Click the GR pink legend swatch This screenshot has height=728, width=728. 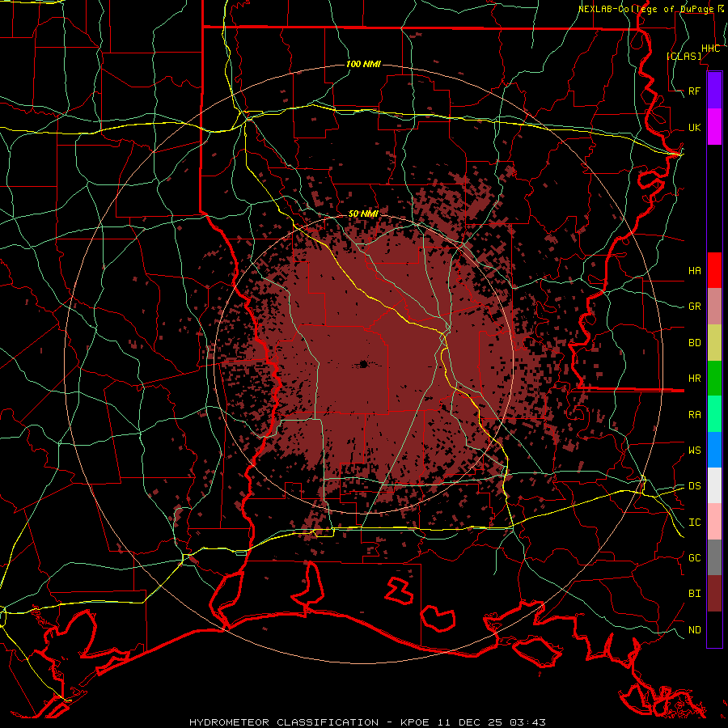pos(714,307)
